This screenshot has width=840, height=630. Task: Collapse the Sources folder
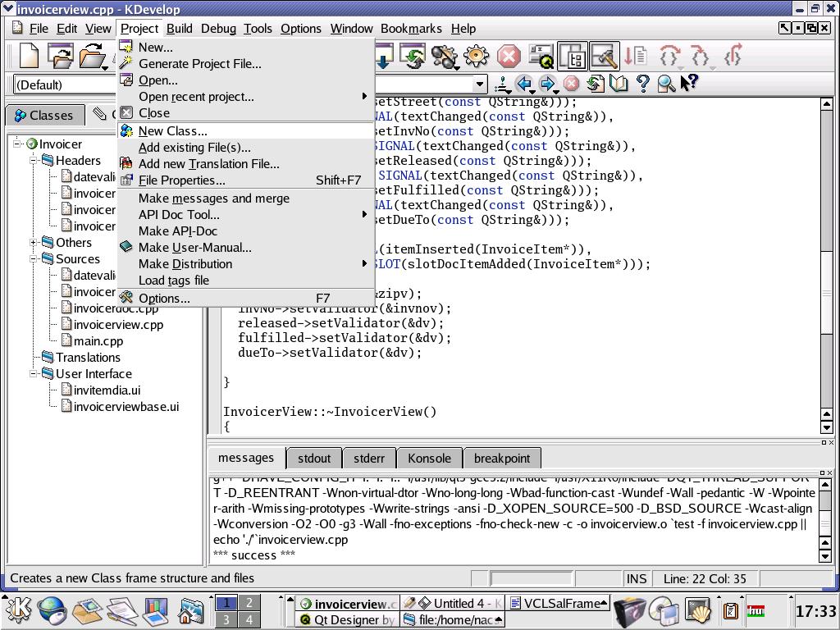click(33, 258)
